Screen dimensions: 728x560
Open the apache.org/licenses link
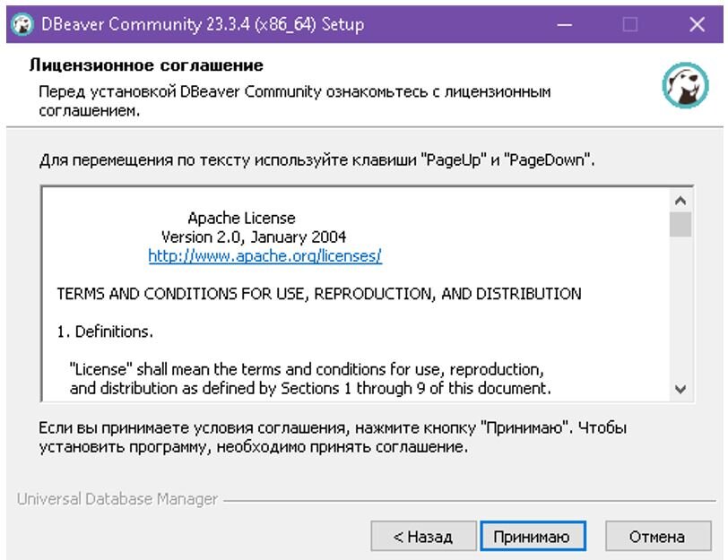tap(265, 255)
